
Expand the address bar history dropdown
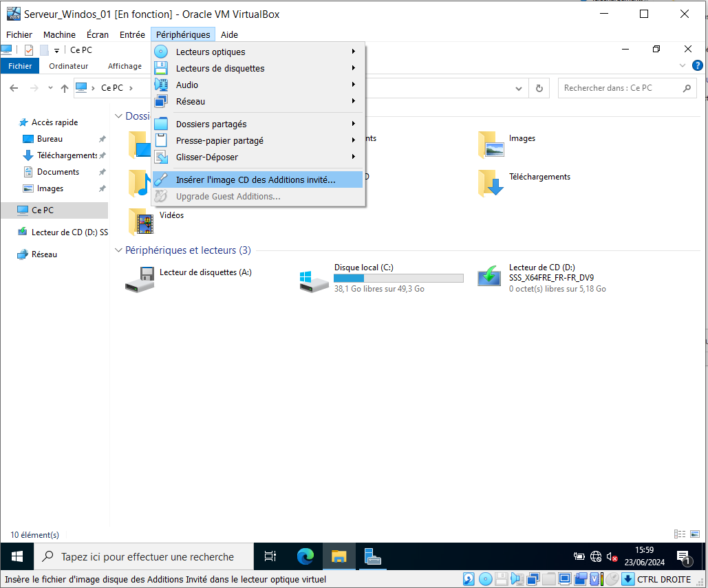[x=519, y=88]
